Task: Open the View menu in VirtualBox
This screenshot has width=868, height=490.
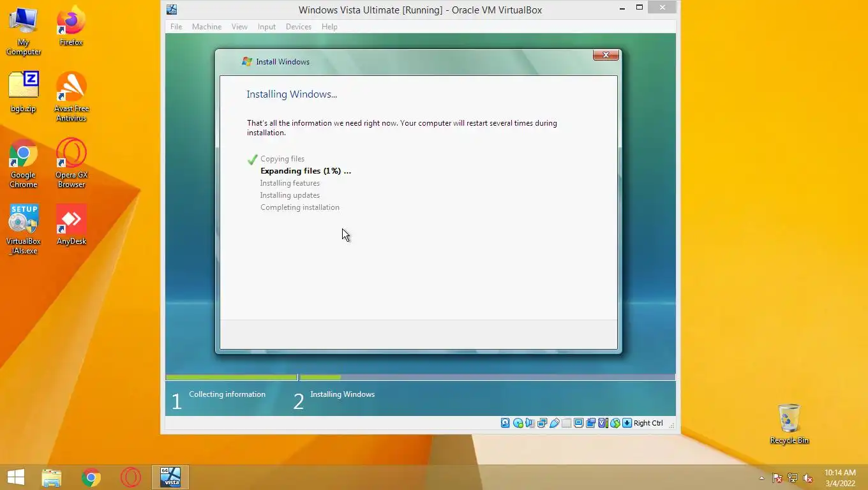Action: coord(239,27)
